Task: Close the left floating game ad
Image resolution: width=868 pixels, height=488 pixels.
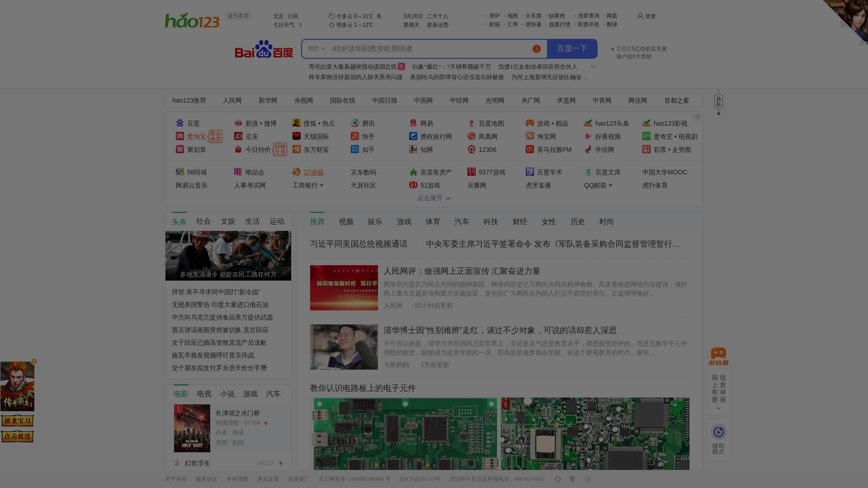Action: (x=34, y=361)
